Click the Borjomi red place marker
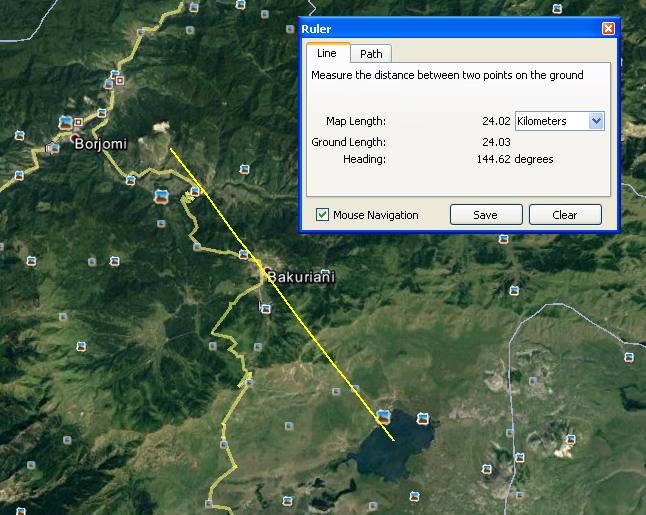The width and height of the screenshot is (646, 515). pyautogui.click(x=74, y=137)
